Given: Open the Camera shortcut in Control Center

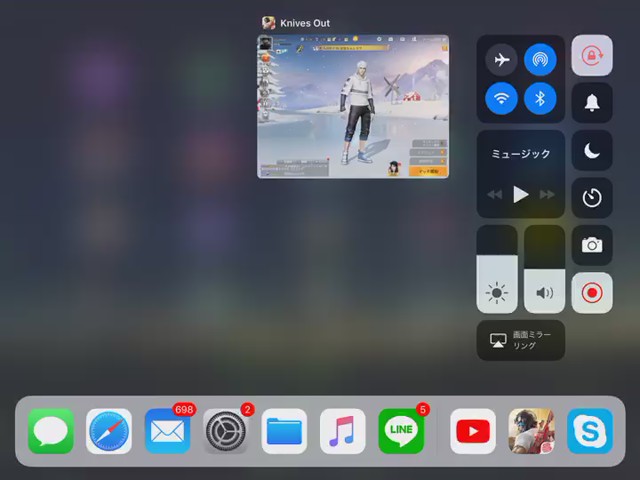Looking at the screenshot, I should [592, 245].
